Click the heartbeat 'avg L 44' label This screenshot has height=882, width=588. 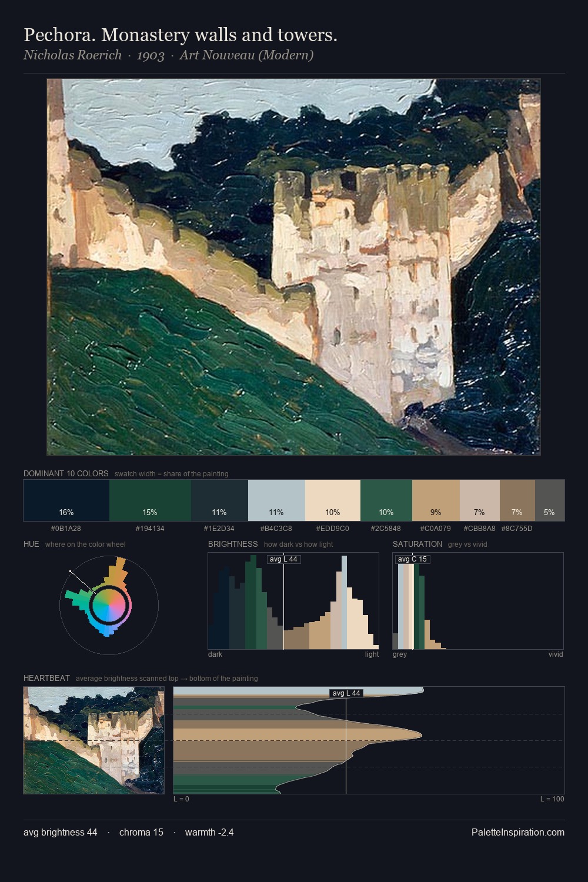pos(346,693)
